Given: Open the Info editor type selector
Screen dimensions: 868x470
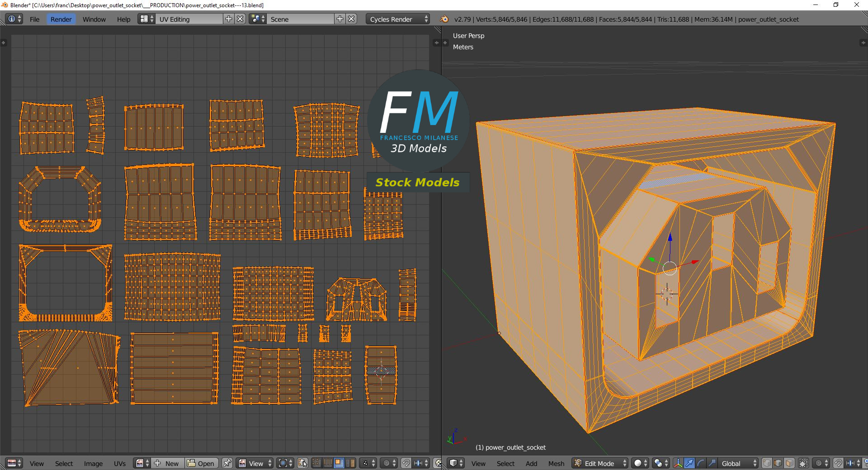Looking at the screenshot, I should point(14,19).
